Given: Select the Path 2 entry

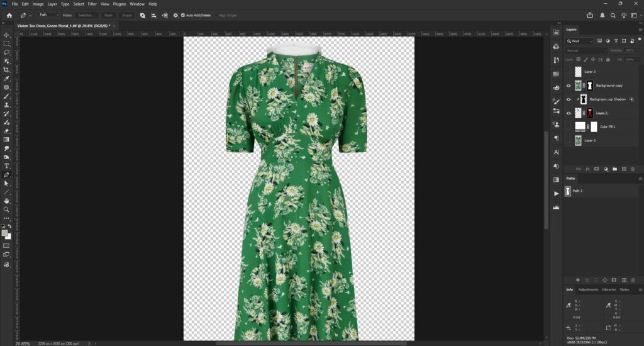Looking at the screenshot, I should 600,191.
